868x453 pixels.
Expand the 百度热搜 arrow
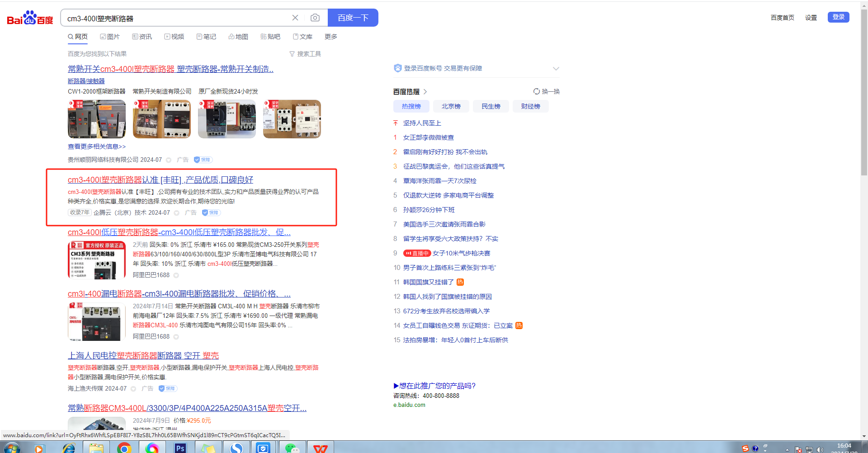[425, 92]
